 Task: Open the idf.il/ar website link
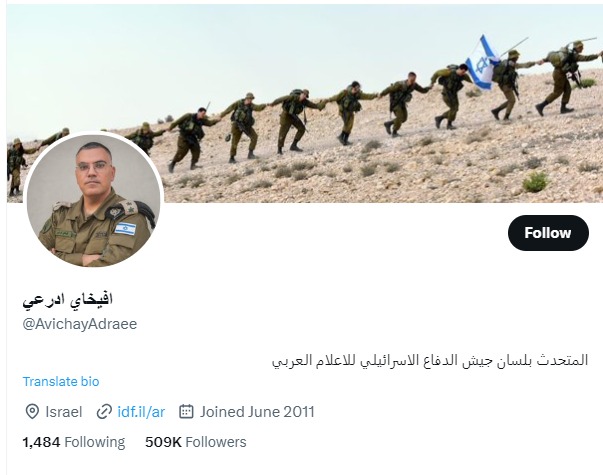click(141, 412)
